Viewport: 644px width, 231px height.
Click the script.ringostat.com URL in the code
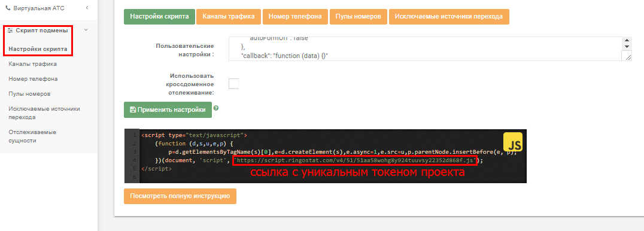click(x=355, y=160)
